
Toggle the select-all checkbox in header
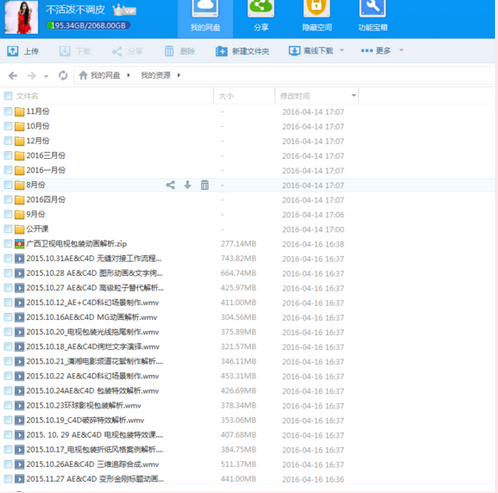tap(8, 96)
